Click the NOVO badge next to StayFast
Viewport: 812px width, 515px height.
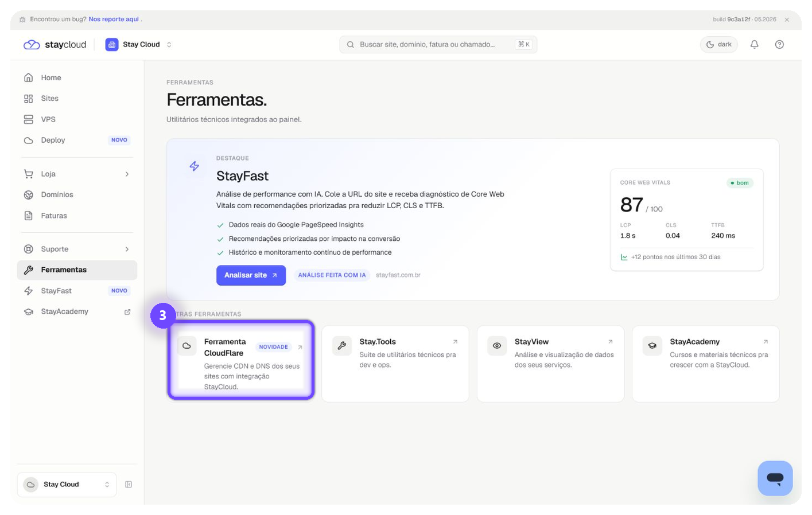(119, 291)
